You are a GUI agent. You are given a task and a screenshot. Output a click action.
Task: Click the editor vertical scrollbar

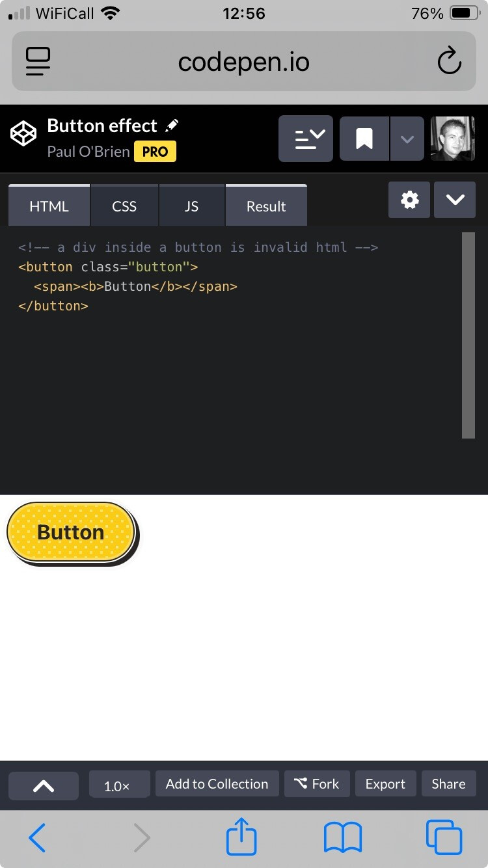(x=468, y=335)
